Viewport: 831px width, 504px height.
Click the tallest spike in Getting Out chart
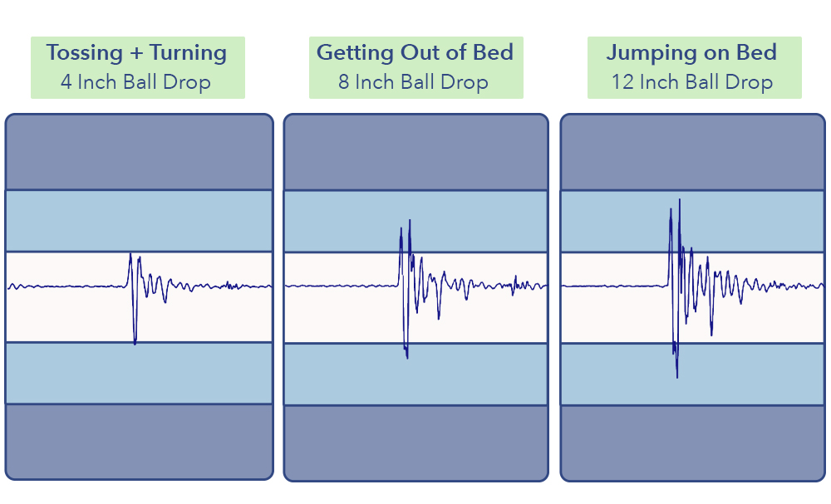click(x=410, y=222)
